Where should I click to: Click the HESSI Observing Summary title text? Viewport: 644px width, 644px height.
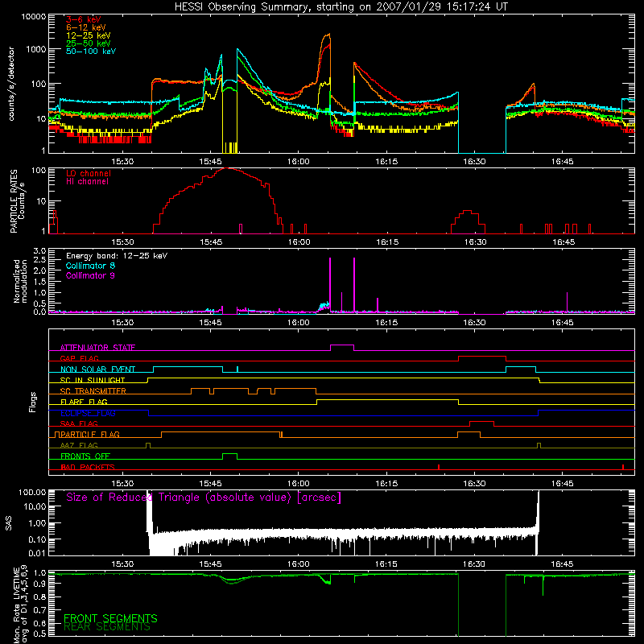(x=341, y=7)
